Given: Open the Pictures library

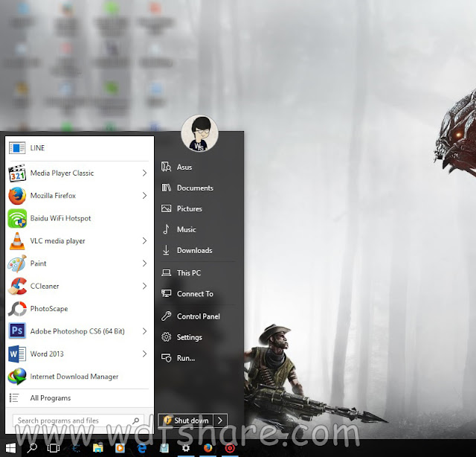Looking at the screenshot, I should (x=199, y=208).
